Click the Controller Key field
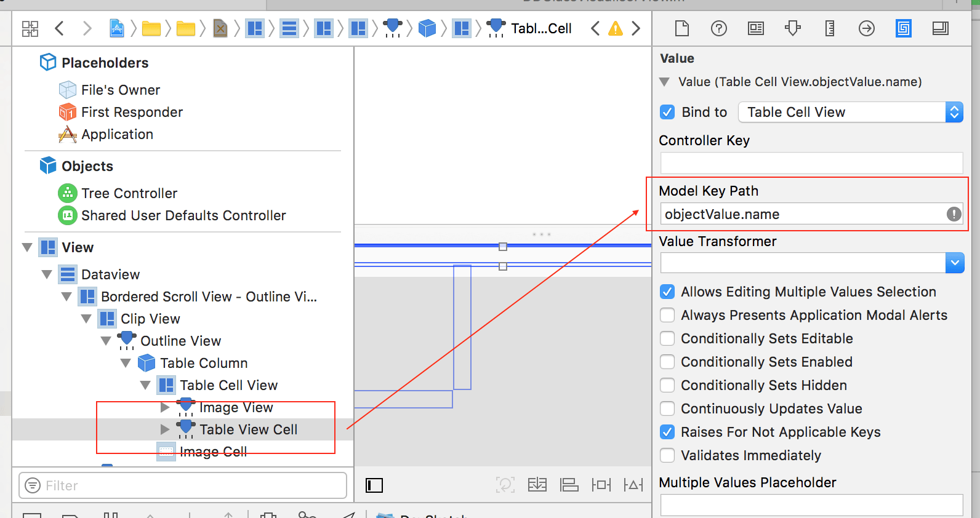Viewport: 980px width, 518px height. 811,163
